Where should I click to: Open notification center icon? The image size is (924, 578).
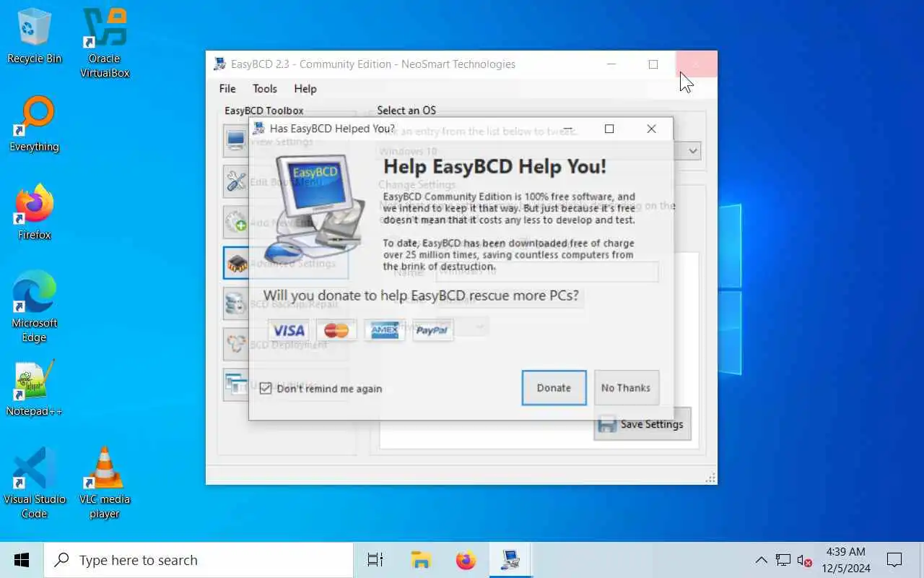coord(894,560)
